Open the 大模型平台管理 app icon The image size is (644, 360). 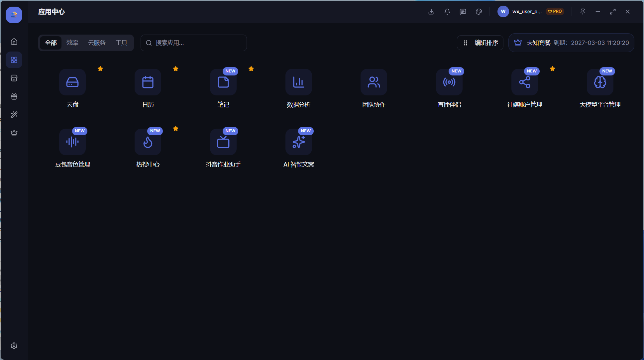600,82
